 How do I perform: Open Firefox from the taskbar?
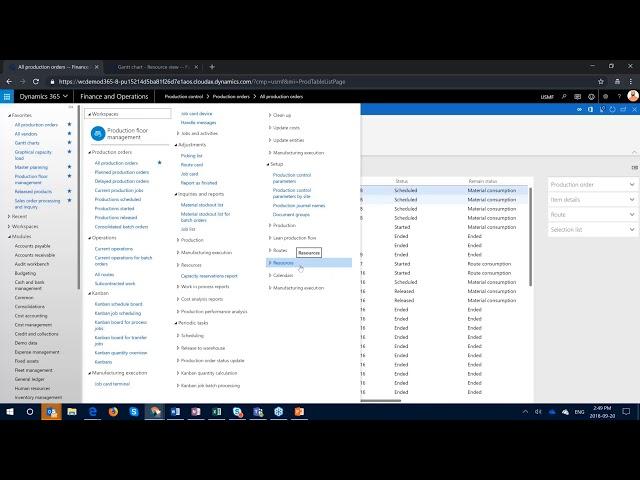[113, 412]
